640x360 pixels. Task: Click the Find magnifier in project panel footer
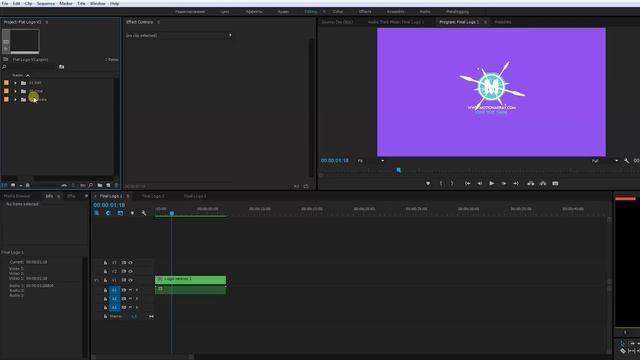(x=90, y=185)
